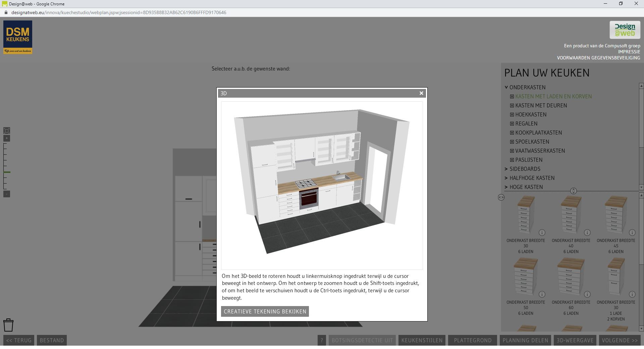644x349 pixels.
Task: Open info for Onderkast 30 1 lade 2 korven
Action: click(632, 294)
